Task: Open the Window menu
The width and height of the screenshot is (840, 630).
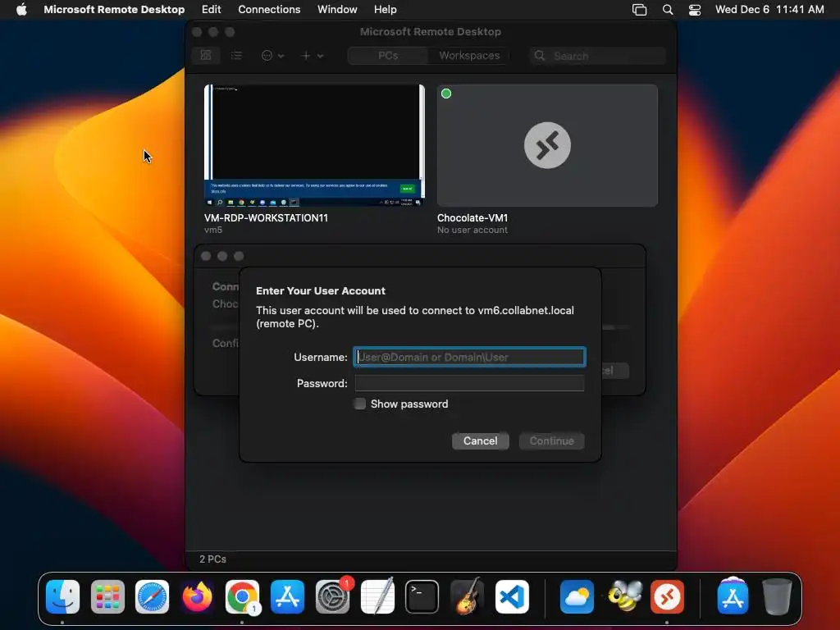Action: click(337, 9)
